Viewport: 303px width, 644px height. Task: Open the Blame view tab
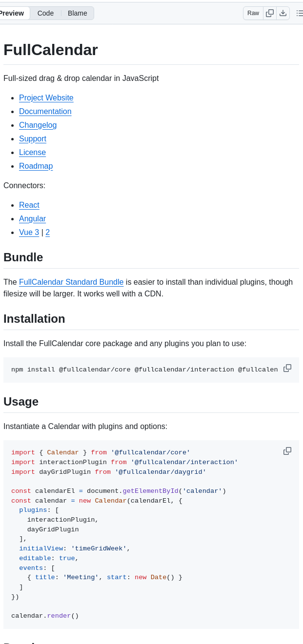(78, 13)
